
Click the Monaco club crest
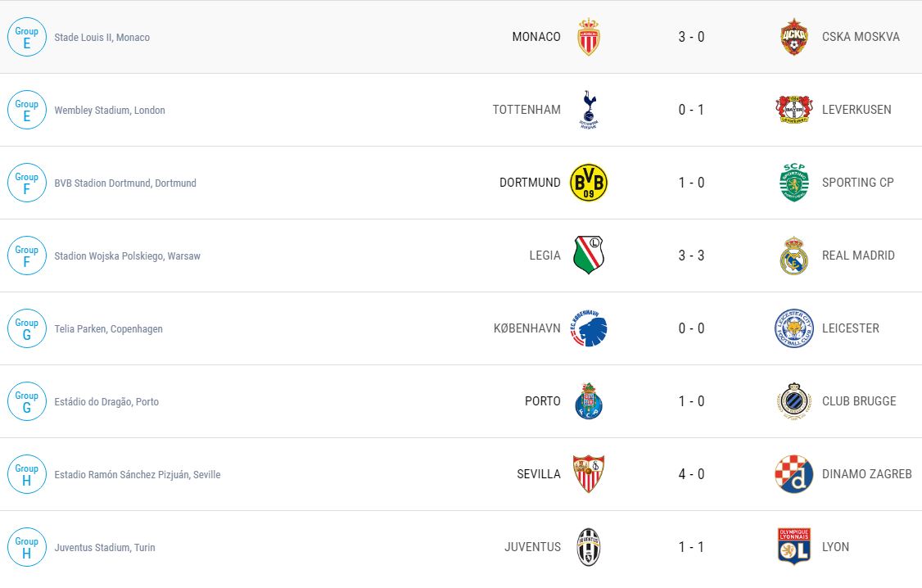(588, 37)
